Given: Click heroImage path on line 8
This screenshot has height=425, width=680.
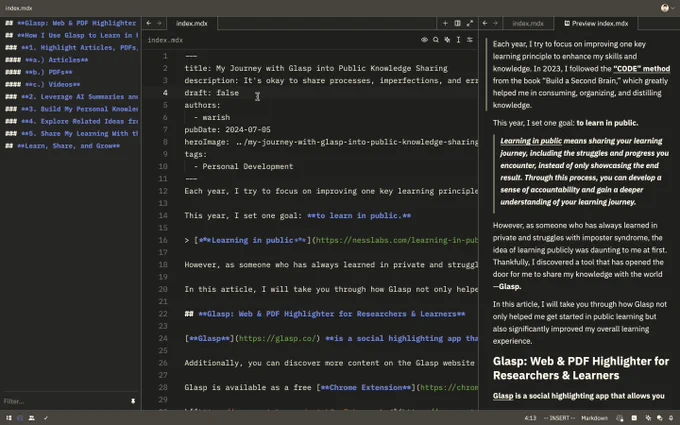Looking at the screenshot, I should coord(356,142).
